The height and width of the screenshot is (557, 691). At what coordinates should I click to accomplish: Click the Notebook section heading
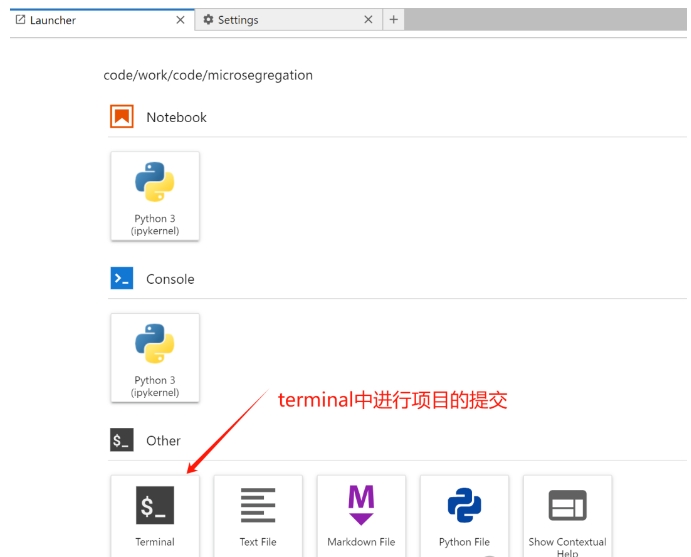click(176, 117)
